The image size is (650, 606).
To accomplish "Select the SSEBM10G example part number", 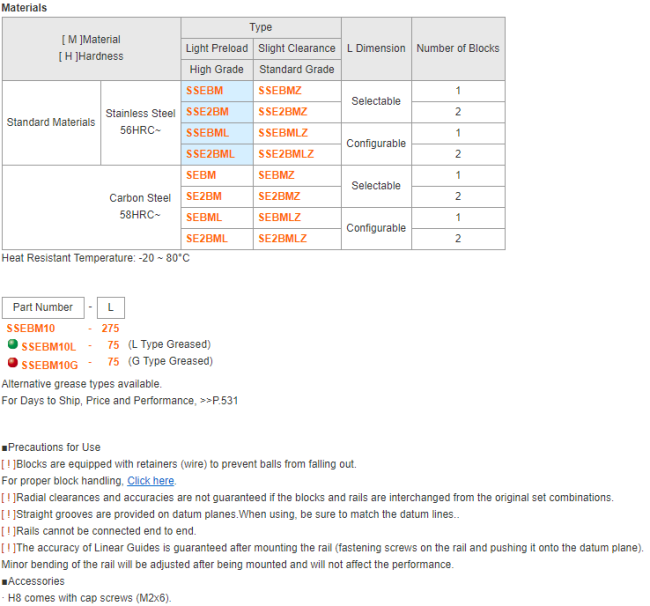I will coord(49,363).
